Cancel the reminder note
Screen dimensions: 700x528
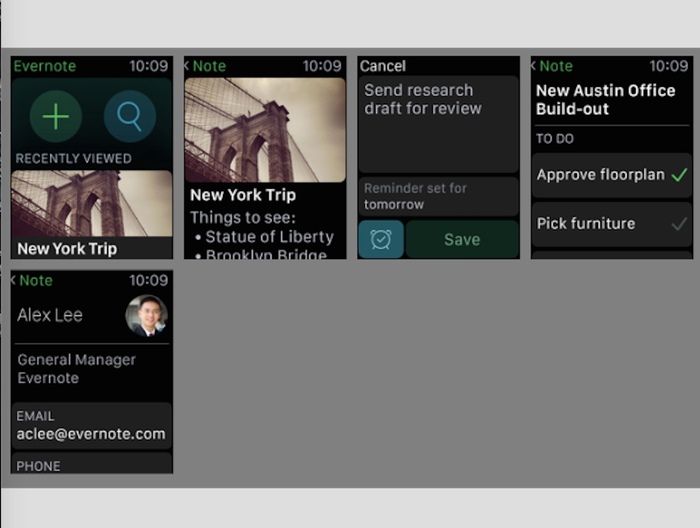pos(383,66)
